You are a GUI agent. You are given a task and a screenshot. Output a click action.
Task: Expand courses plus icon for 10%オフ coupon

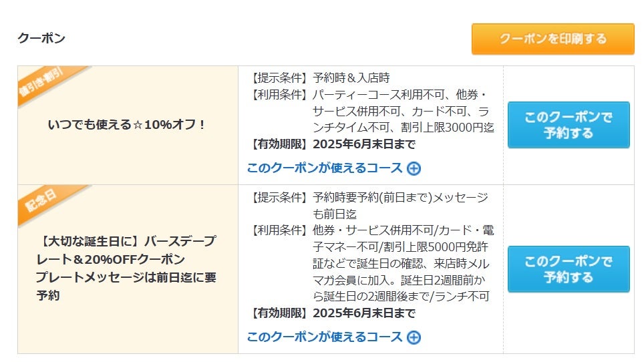414,169
